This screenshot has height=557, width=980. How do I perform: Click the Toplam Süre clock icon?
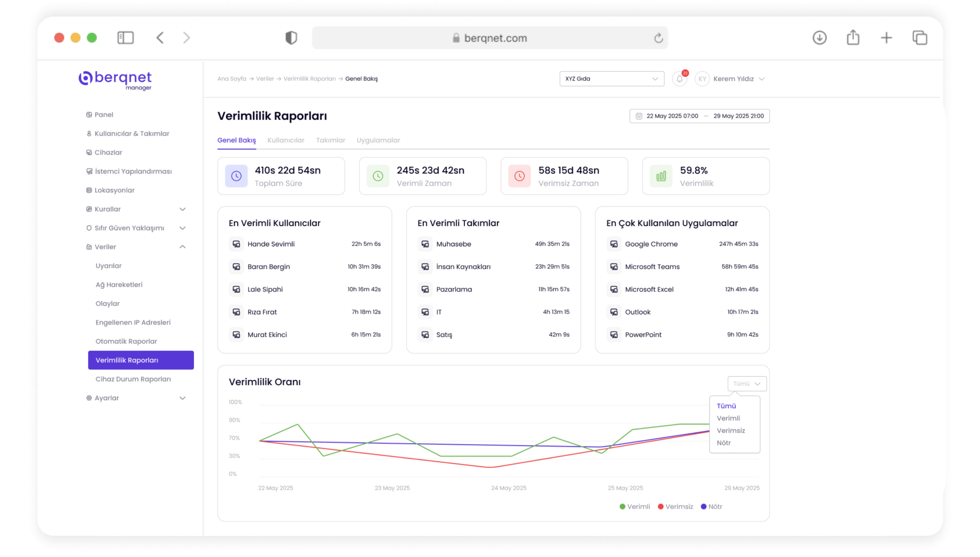point(236,176)
